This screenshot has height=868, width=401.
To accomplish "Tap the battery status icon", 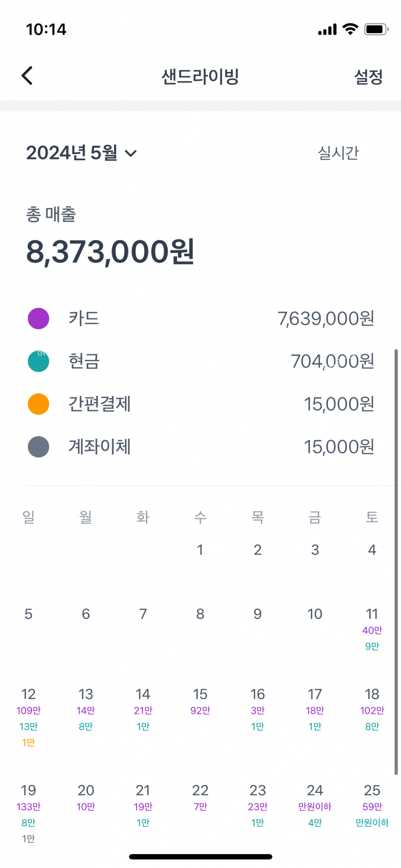I will [x=376, y=29].
